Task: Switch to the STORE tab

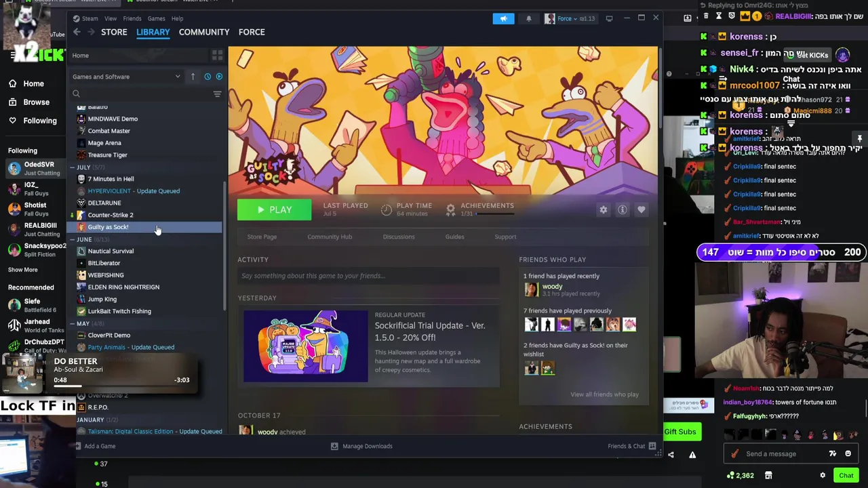Action: point(114,32)
